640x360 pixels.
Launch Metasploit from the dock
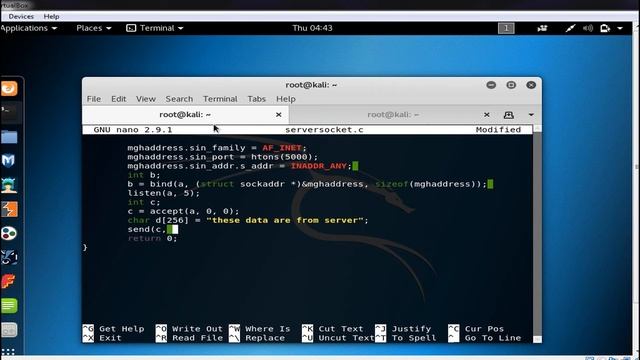point(9,160)
